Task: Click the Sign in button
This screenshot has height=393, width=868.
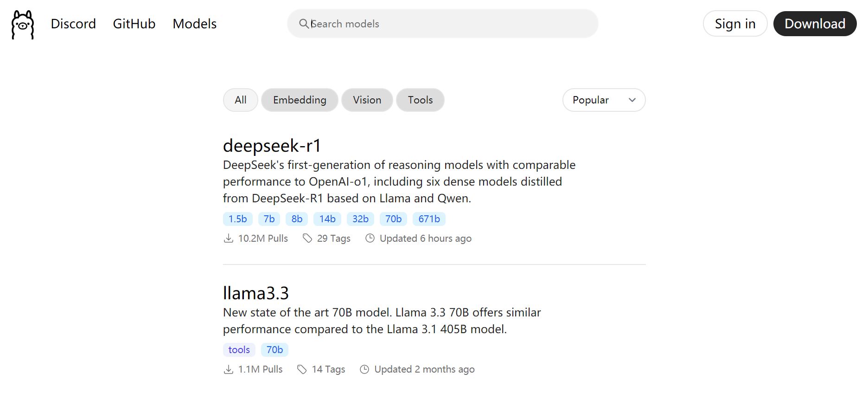Action: pos(735,24)
